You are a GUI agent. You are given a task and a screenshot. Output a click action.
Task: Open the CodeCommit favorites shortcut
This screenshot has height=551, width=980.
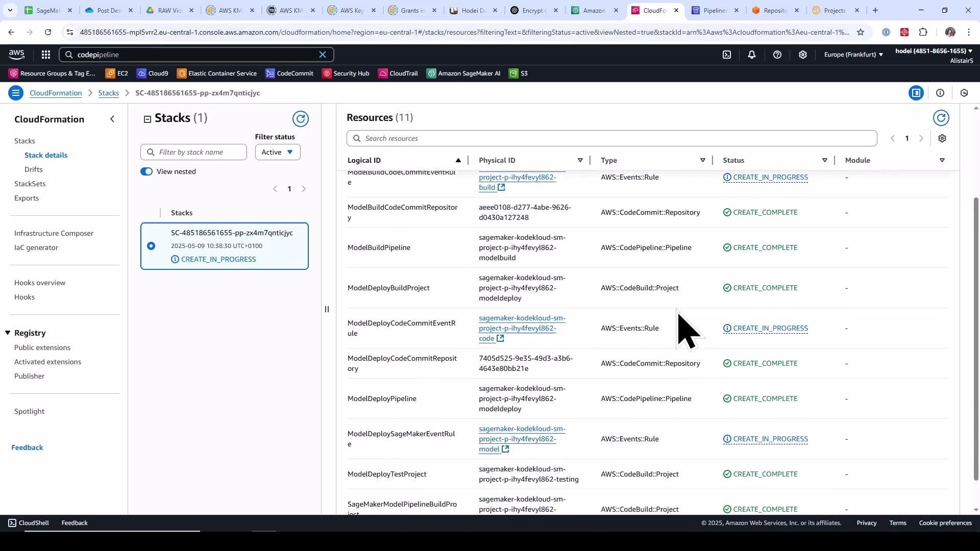[x=289, y=73]
